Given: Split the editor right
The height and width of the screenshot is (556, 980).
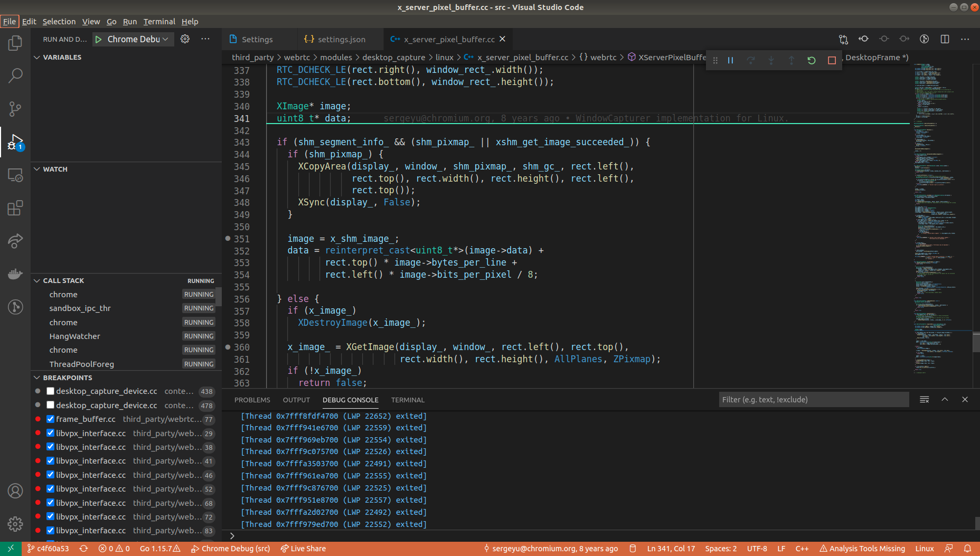Looking at the screenshot, I should point(945,39).
